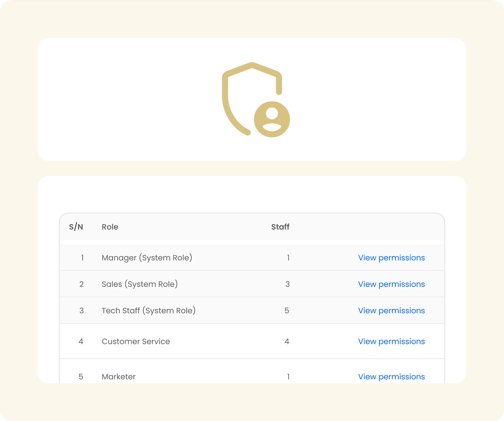Click serial number 5 in Marketer row

(x=81, y=377)
